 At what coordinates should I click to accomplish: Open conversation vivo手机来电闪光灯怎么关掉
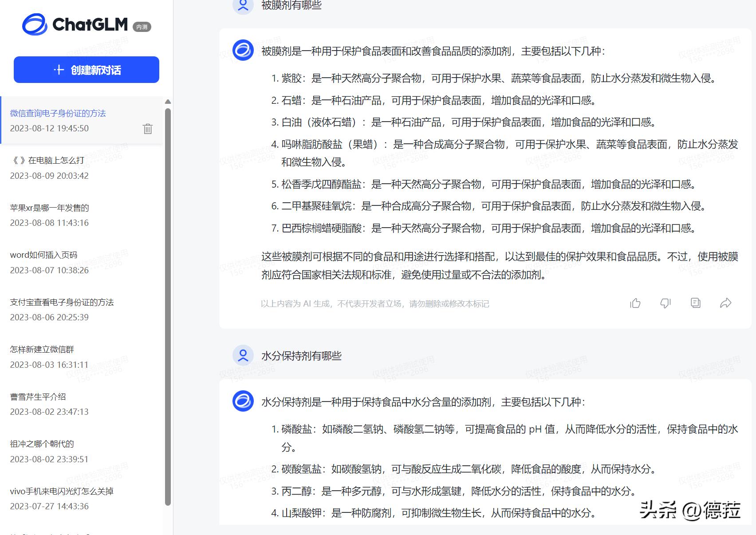[62, 491]
